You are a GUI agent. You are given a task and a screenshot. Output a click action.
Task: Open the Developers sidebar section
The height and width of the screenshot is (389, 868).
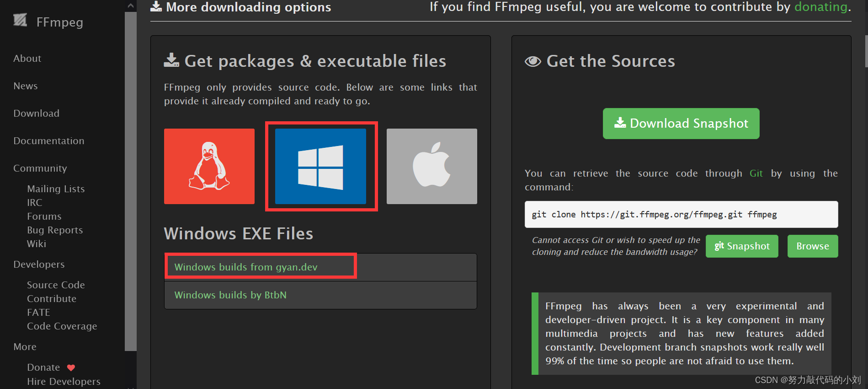coord(39,265)
